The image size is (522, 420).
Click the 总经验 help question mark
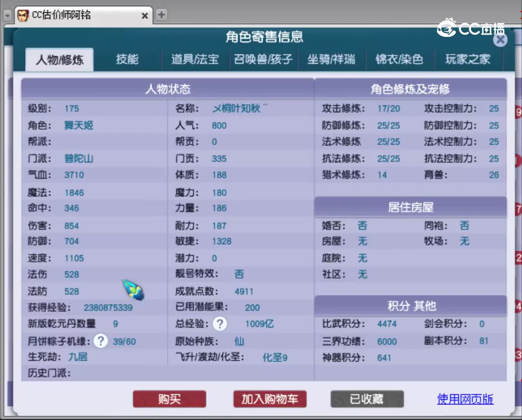pyautogui.click(x=220, y=324)
